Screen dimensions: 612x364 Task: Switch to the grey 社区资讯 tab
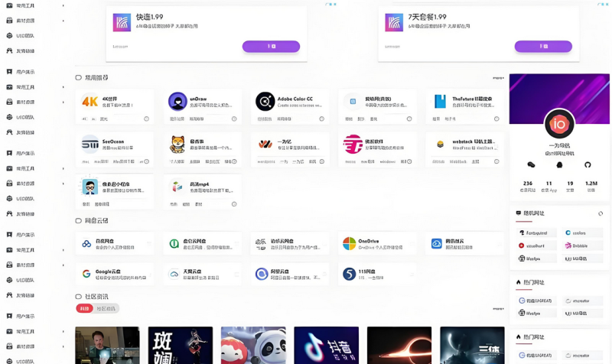(106, 309)
